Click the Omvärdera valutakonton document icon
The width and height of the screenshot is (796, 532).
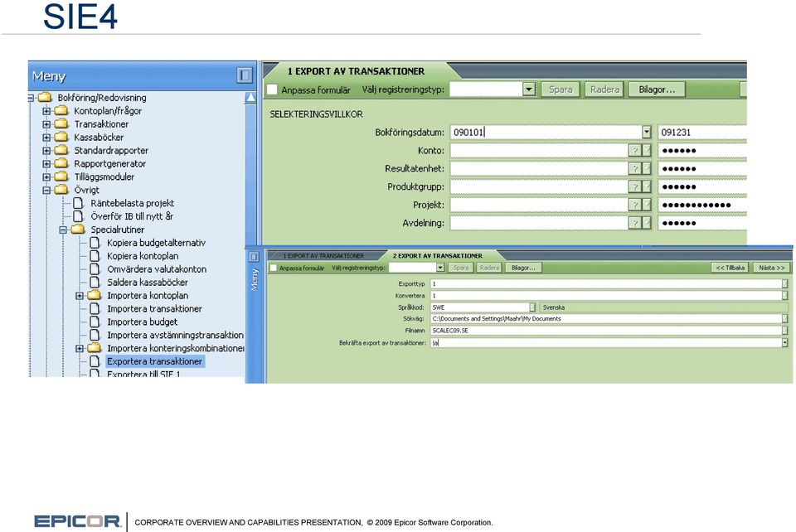click(95, 268)
